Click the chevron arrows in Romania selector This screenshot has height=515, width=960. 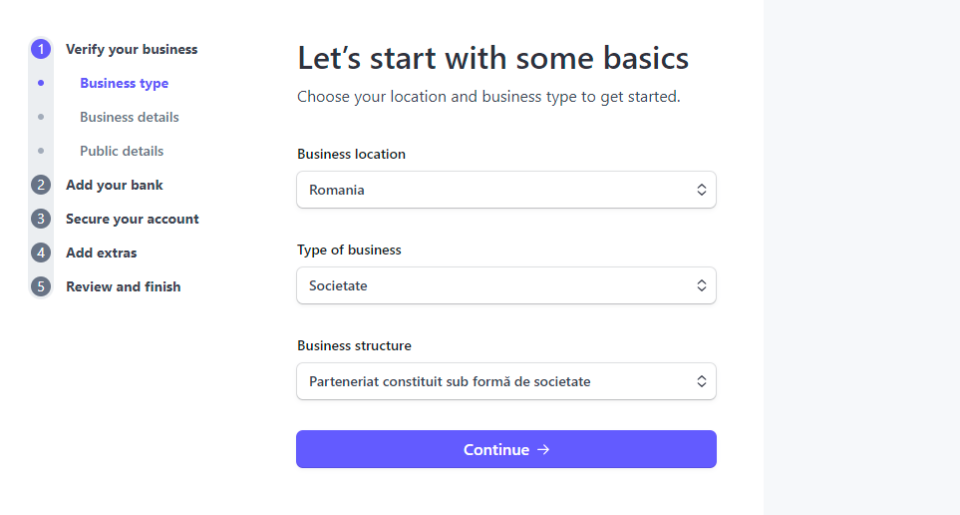[x=702, y=190]
